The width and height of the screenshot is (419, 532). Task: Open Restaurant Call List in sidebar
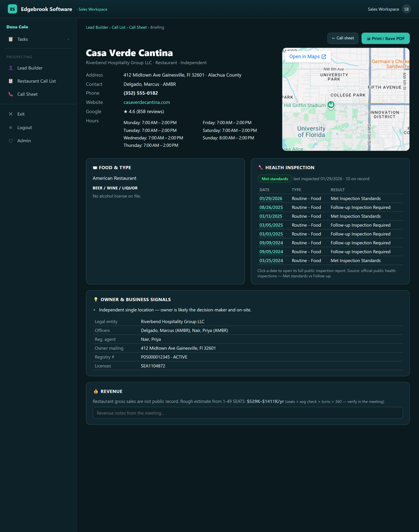click(x=38, y=81)
